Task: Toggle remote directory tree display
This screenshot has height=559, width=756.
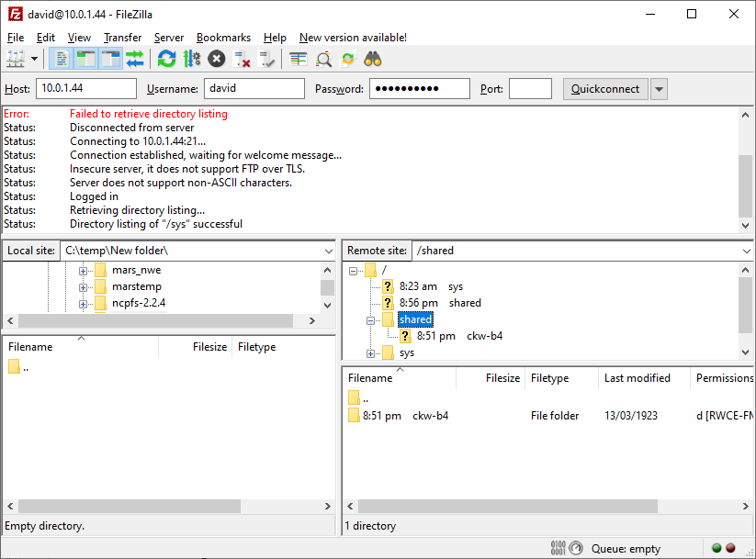Action: (111, 60)
